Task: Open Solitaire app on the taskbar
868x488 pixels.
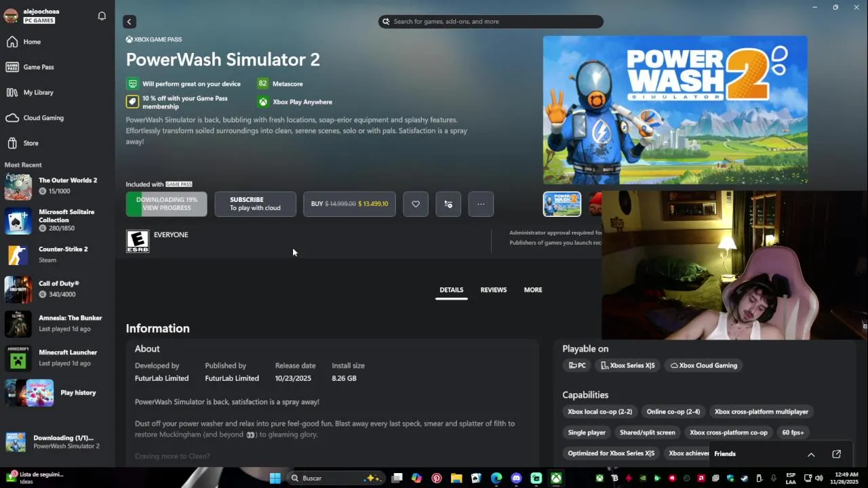Action: coord(476,479)
